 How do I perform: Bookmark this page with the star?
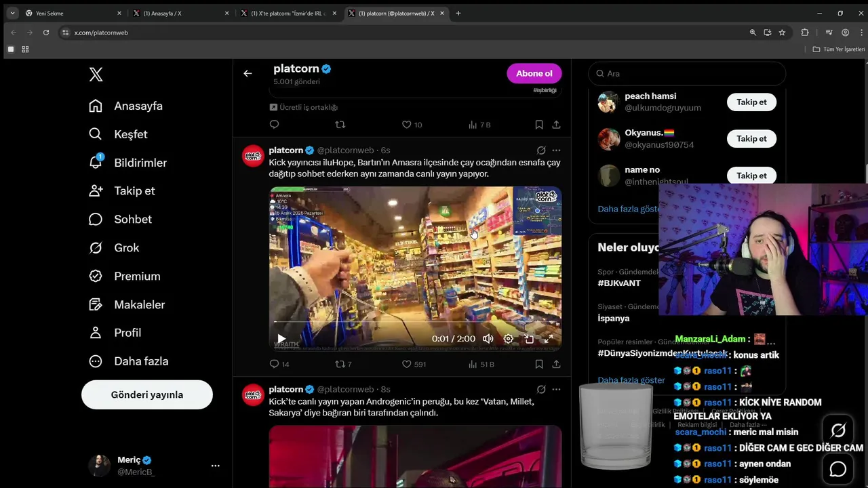click(x=782, y=32)
